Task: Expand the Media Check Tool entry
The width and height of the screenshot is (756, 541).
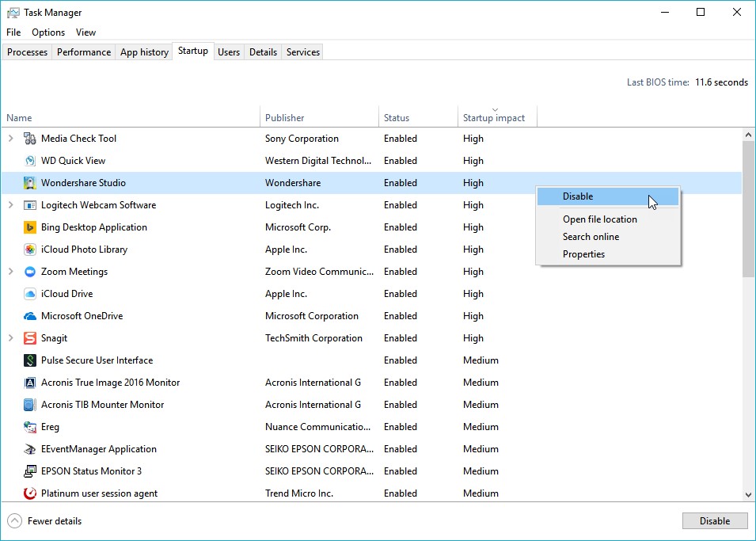Action: pos(11,139)
